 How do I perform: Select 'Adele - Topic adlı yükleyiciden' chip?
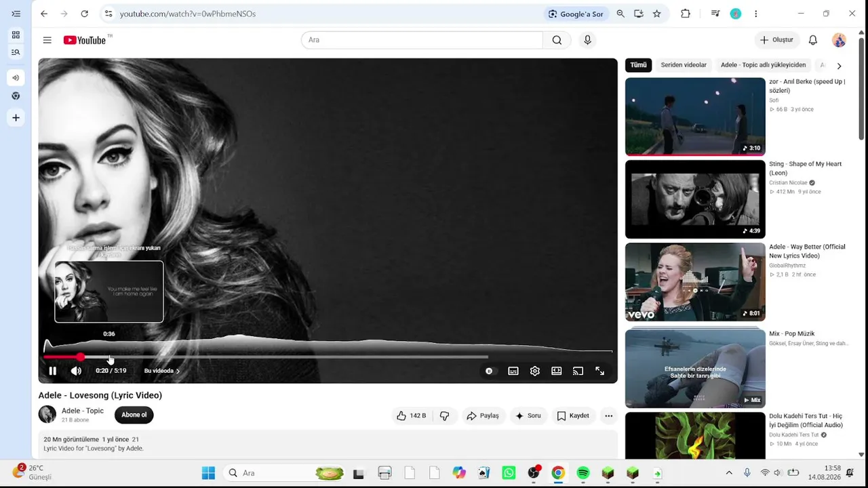(x=763, y=65)
